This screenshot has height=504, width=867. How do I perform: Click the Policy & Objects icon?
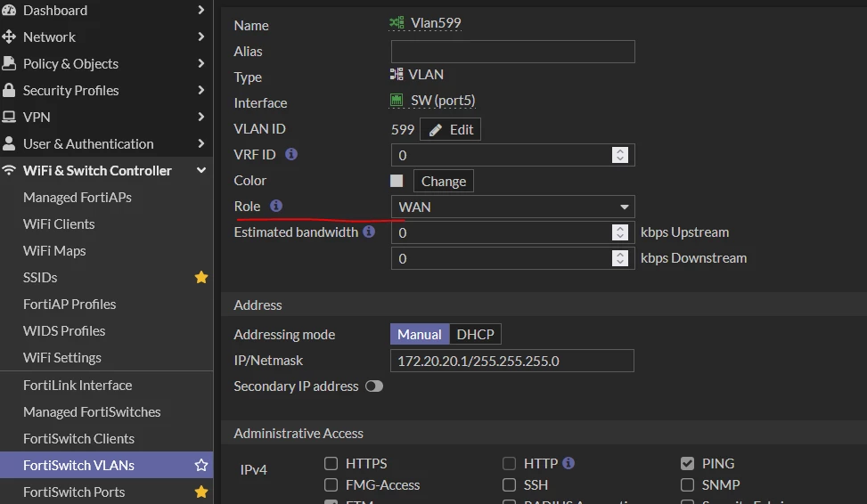point(9,63)
